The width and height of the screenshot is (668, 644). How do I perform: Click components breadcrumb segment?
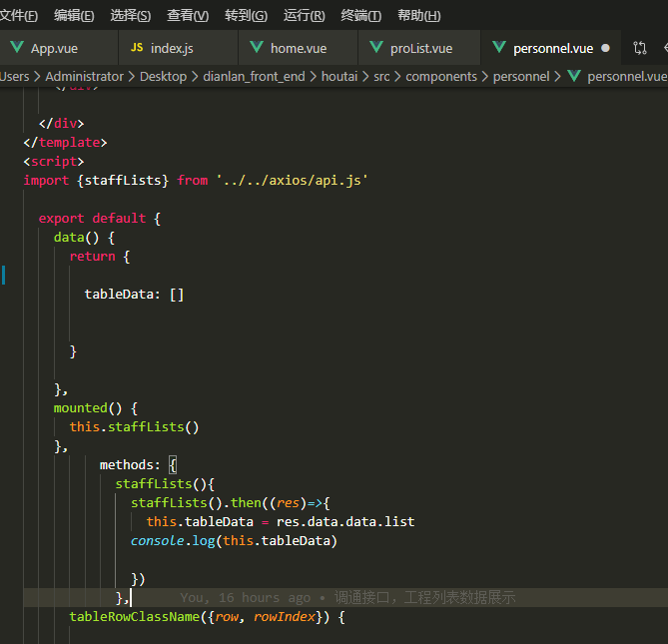[x=441, y=77]
